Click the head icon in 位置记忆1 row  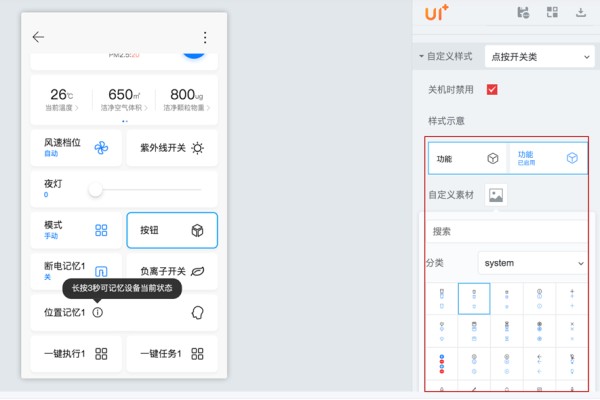point(198,312)
